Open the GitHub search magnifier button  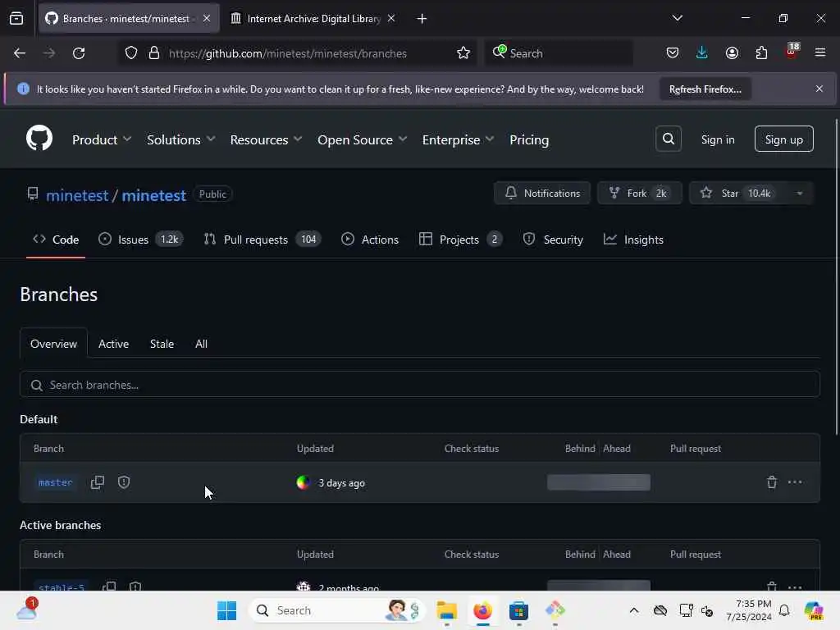(x=668, y=139)
